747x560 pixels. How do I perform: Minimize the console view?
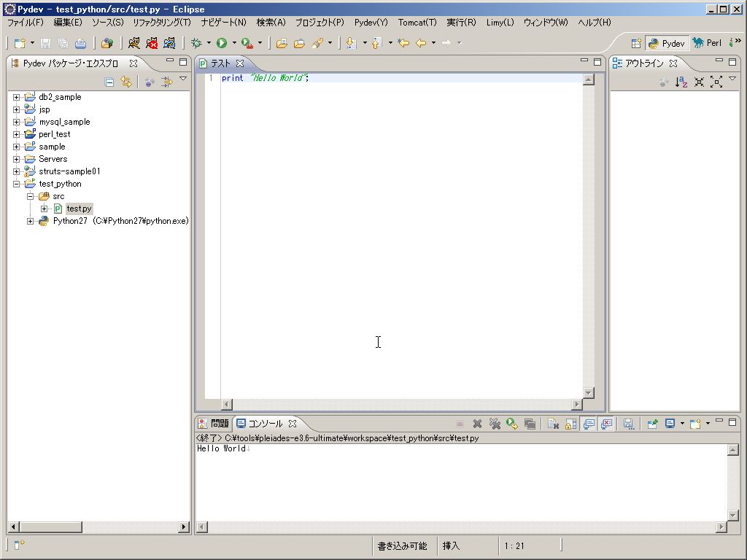click(x=719, y=421)
